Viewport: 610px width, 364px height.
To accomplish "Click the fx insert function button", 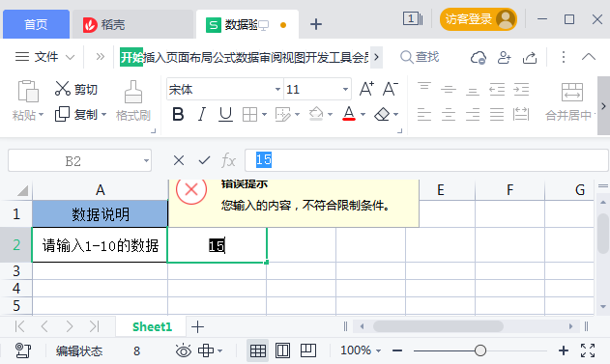I will pyautogui.click(x=229, y=160).
